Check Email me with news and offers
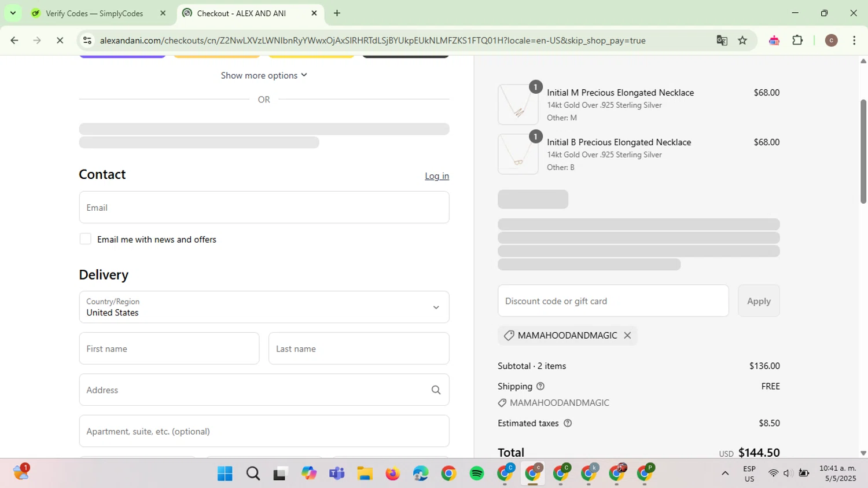868x488 pixels. [85, 239]
